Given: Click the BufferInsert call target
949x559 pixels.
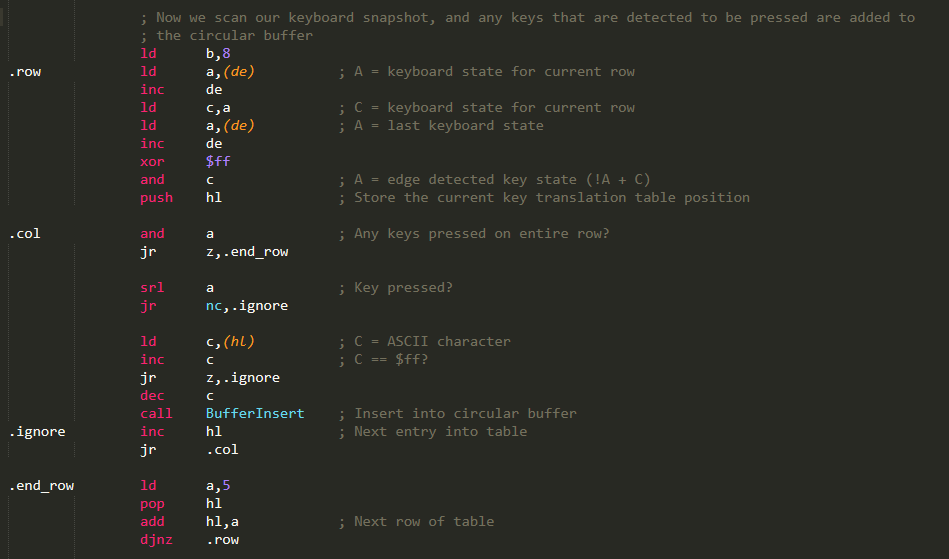Looking at the screenshot, I should tap(255, 413).
